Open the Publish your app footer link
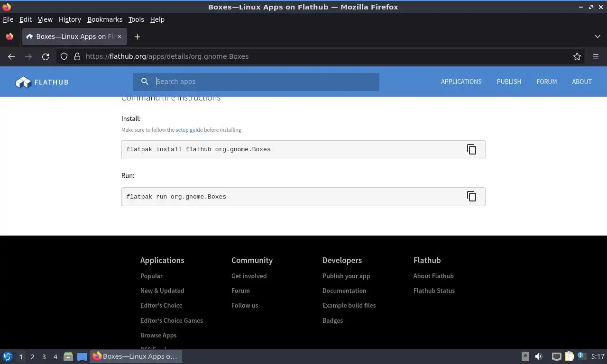This screenshot has width=607, height=364. click(346, 276)
